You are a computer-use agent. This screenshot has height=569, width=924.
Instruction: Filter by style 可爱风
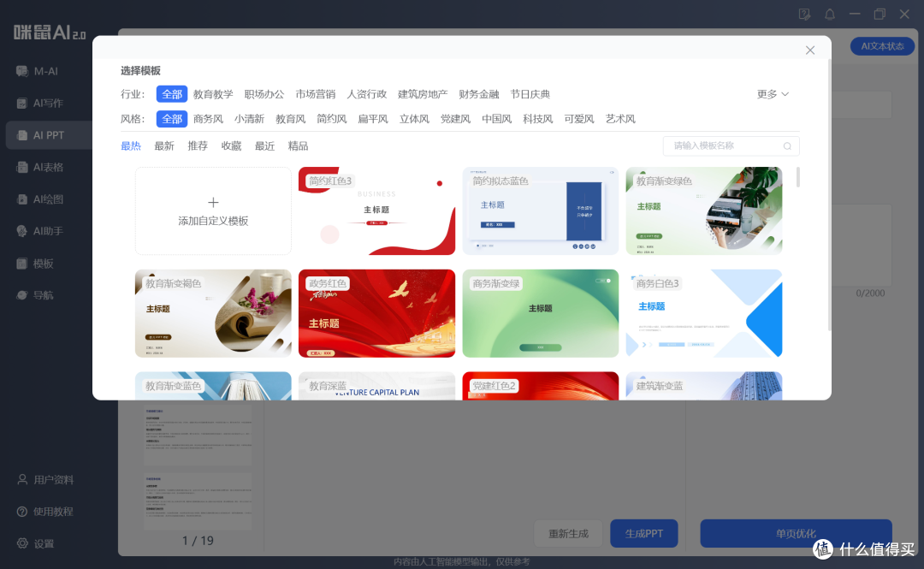579,119
